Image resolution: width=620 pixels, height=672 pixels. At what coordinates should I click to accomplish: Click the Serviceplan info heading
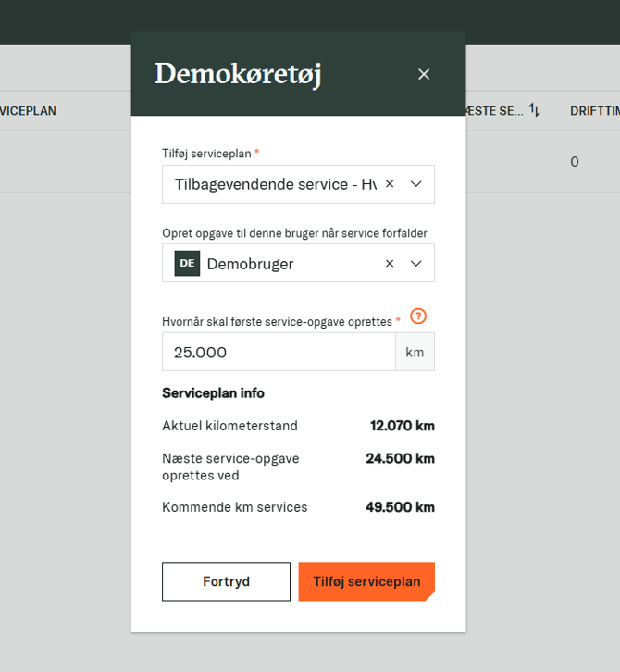pyautogui.click(x=214, y=393)
